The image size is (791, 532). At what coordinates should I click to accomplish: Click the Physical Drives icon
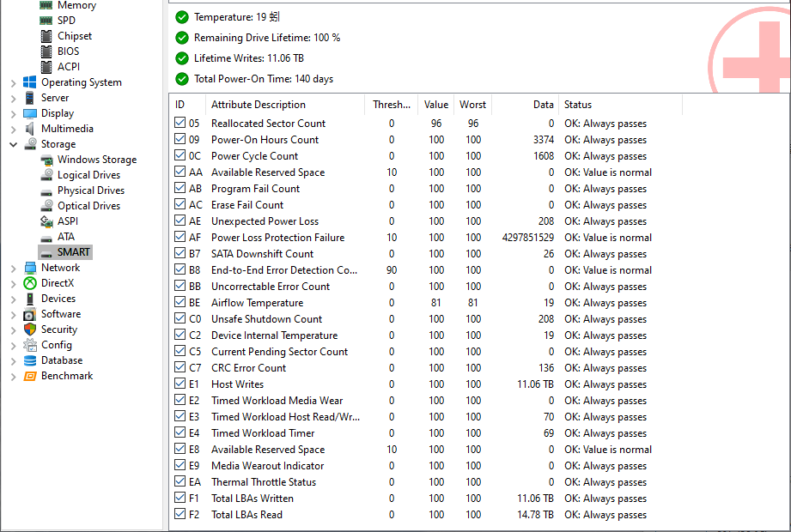pos(46,191)
